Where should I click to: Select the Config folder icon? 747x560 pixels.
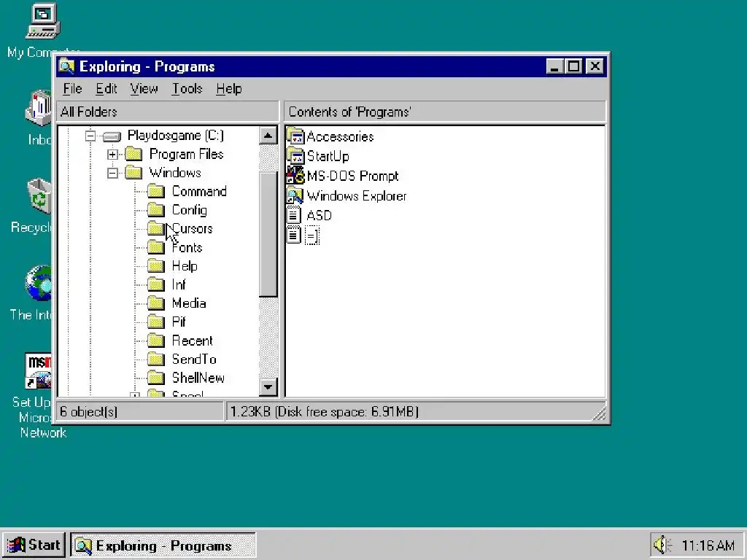[156, 210]
